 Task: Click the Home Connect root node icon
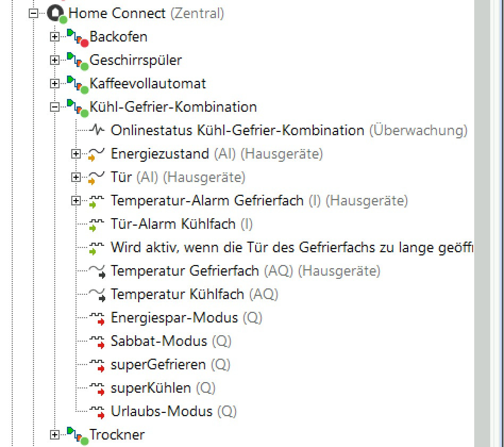tap(55, 14)
